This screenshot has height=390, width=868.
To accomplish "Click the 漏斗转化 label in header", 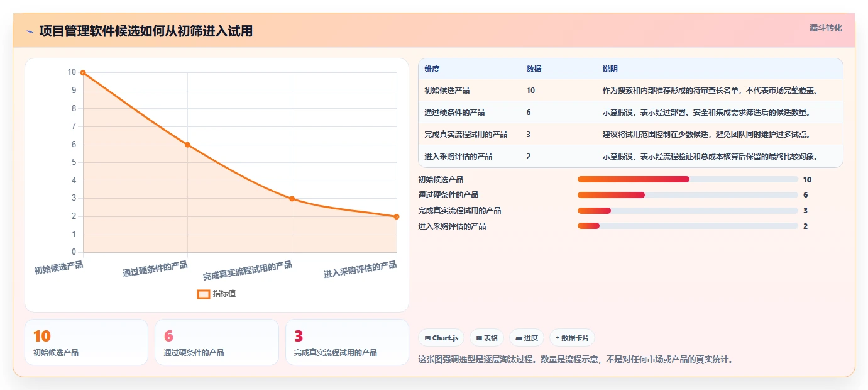I will [825, 28].
